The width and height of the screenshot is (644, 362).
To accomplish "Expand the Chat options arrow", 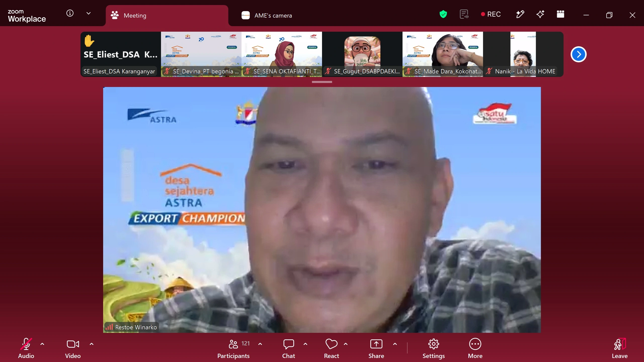I will (305, 344).
